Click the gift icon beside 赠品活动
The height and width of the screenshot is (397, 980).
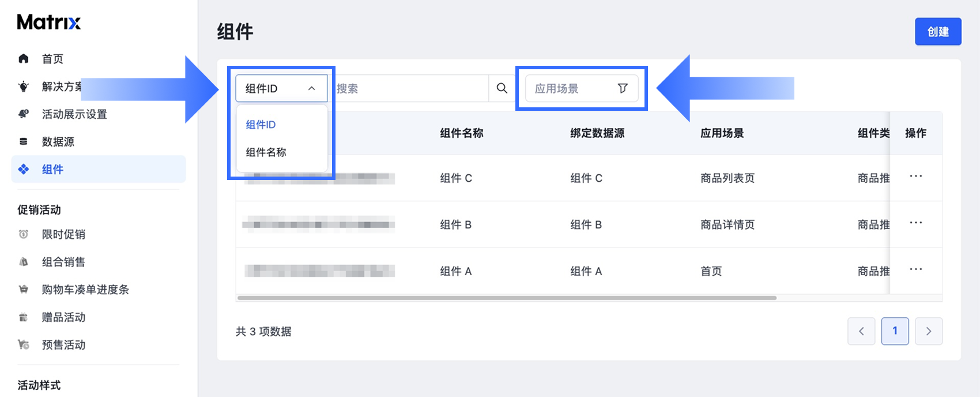pos(24,317)
